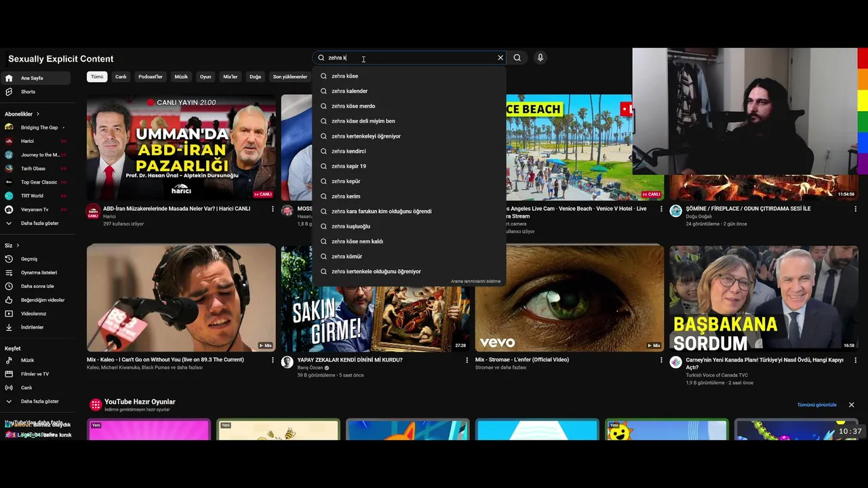Open Daha sonra izle list
This screenshot has height=488, width=868.
35,286
